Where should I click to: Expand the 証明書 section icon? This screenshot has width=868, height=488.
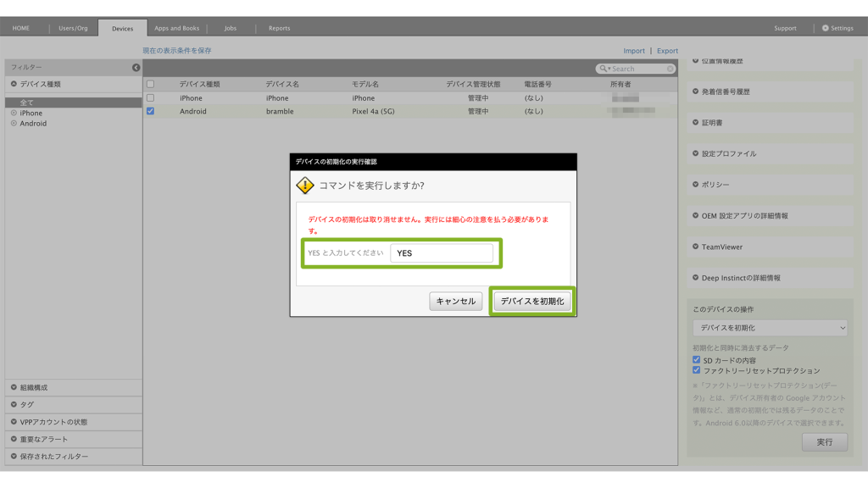pos(696,123)
